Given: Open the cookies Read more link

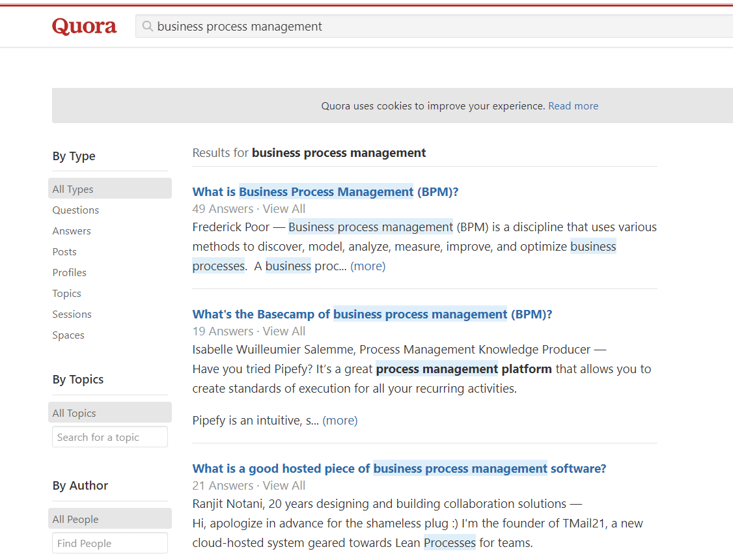Looking at the screenshot, I should [x=573, y=106].
